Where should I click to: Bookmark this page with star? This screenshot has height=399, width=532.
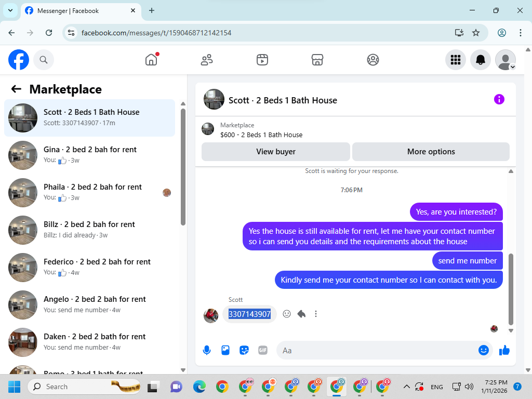[476, 33]
